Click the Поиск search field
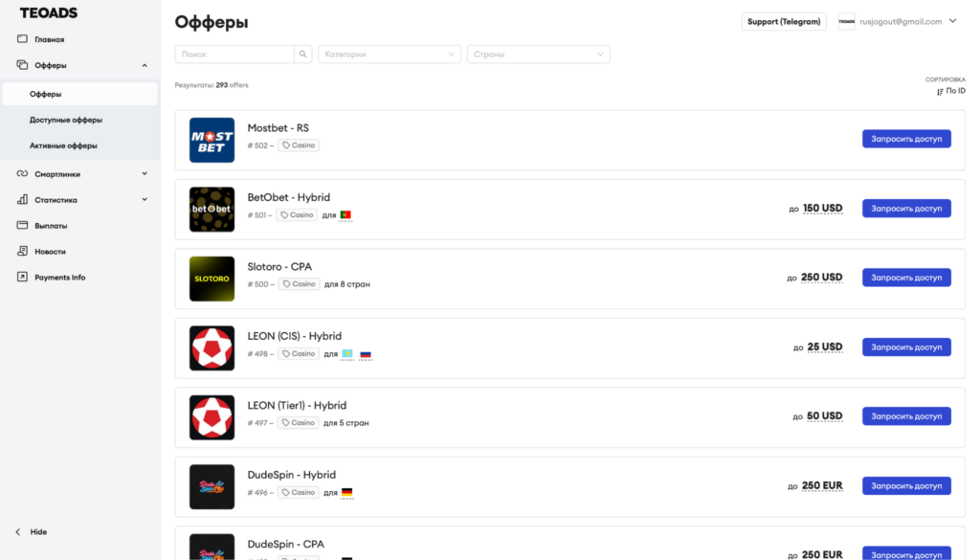 click(x=234, y=55)
